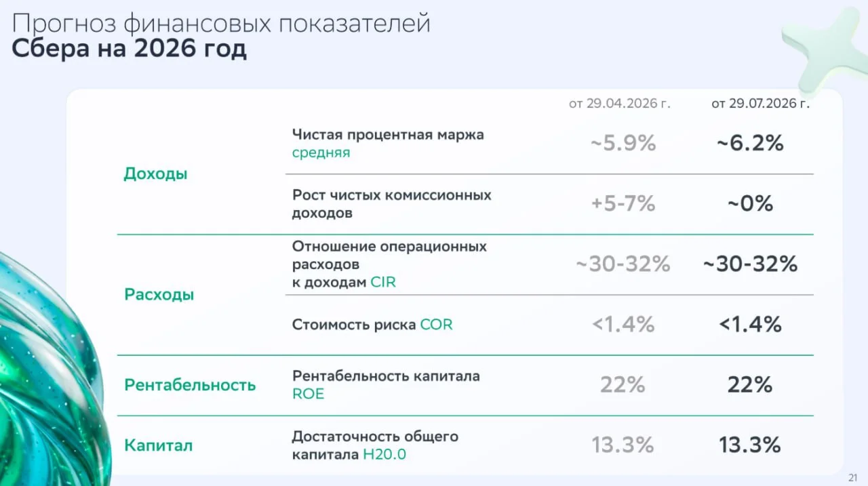Screen dimensions: 868x486
Task: Click the green Н20.0 ratio label
Action: click(x=384, y=454)
